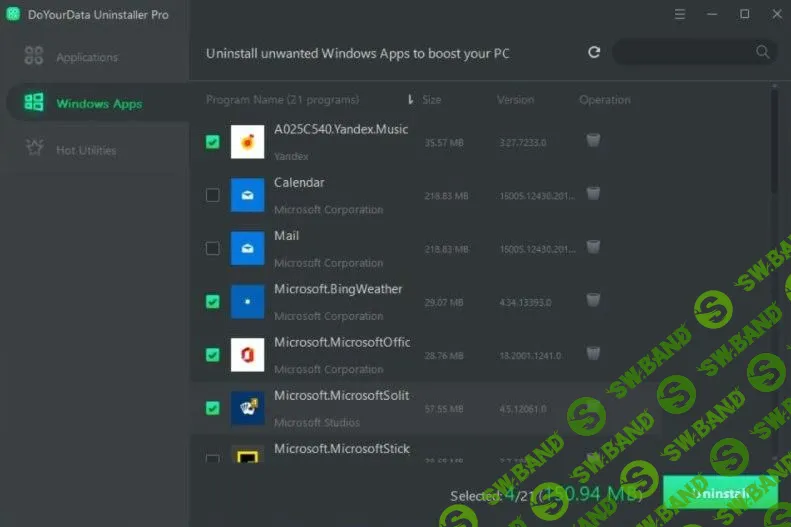Click the 35.57 MB size value
Viewport: 791px width, 527px height.
tap(444, 143)
